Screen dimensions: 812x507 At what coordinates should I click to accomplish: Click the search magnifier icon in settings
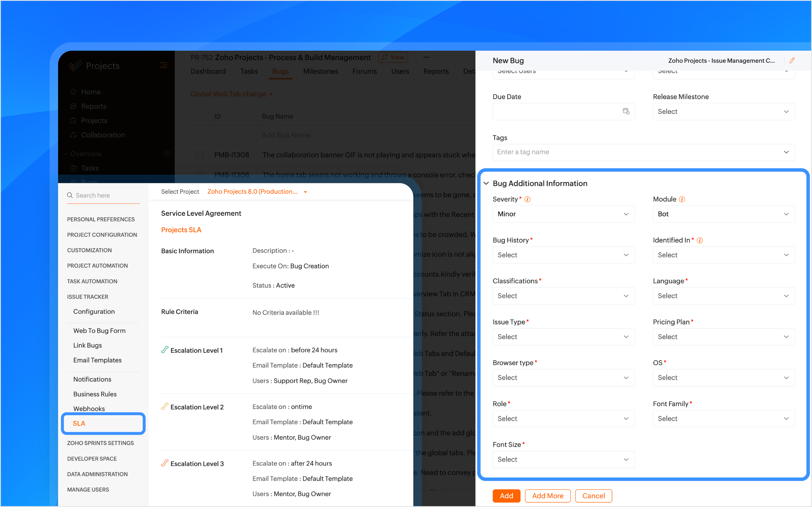coord(70,195)
